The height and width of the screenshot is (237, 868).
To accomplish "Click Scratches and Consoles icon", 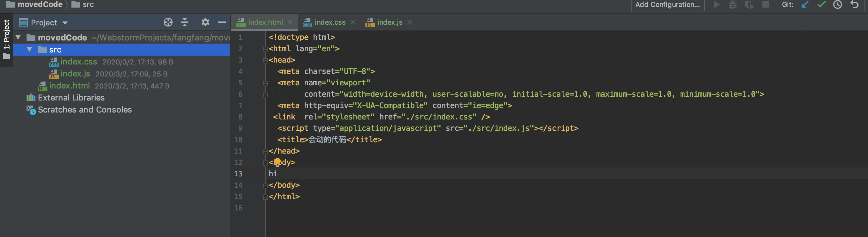I will (x=31, y=110).
